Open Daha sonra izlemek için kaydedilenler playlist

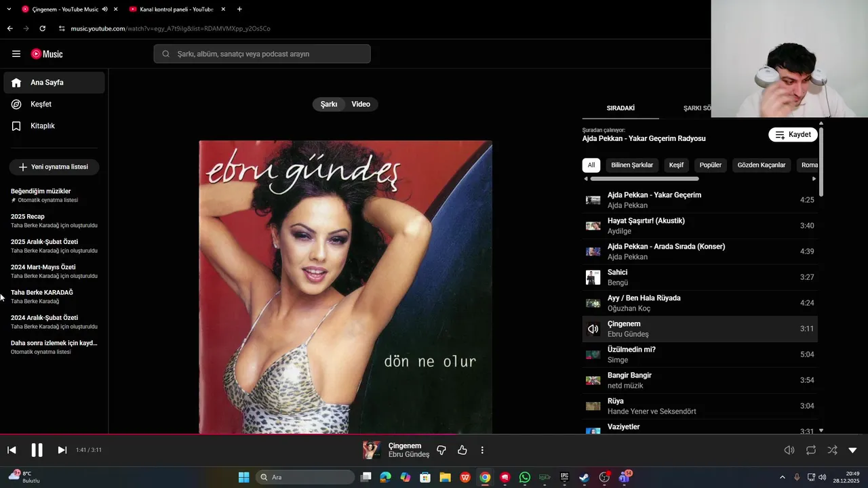(54, 347)
